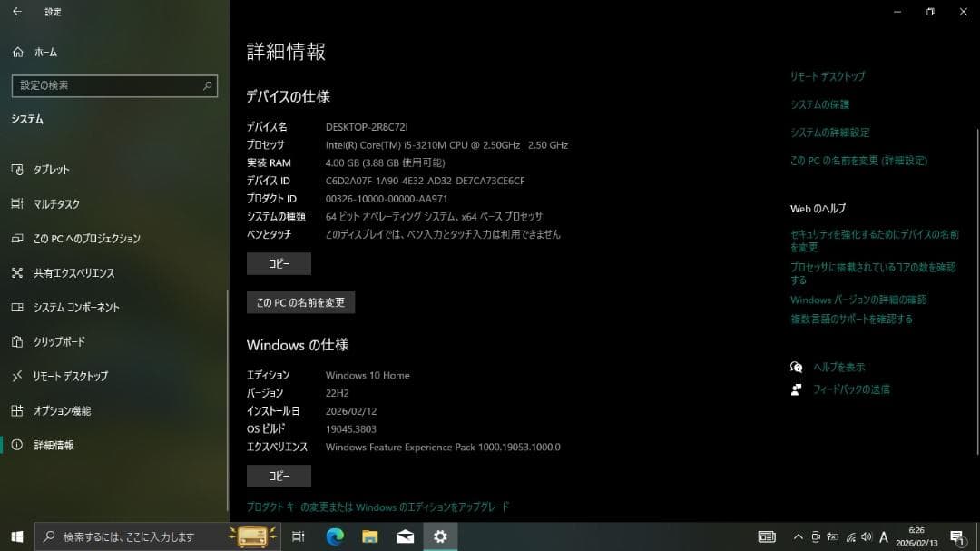This screenshot has width=980, height=551.
Task: Open Microsoft Edge from the taskbar
Action: point(335,536)
